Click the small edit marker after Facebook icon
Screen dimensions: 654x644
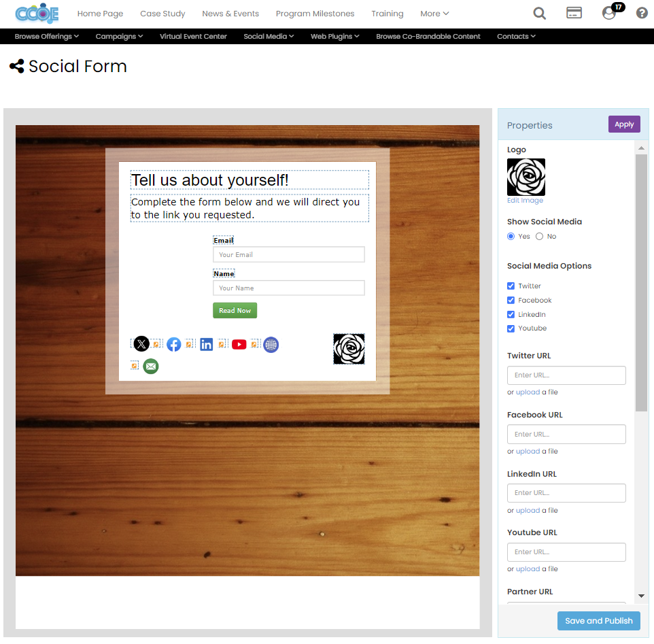(x=190, y=344)
